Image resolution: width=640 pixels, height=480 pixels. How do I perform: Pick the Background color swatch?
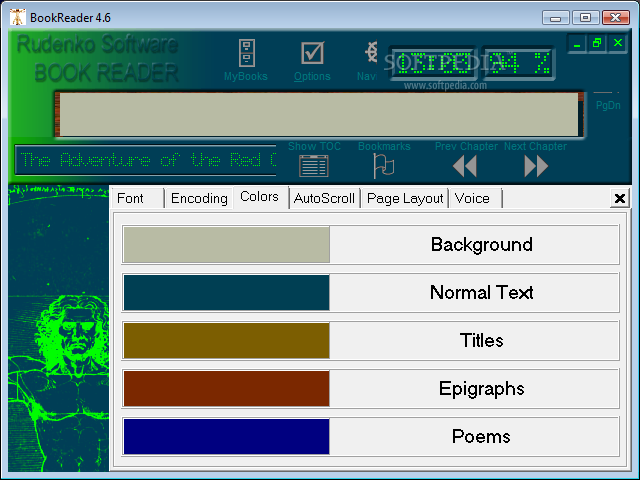click(x=227, y=244)
